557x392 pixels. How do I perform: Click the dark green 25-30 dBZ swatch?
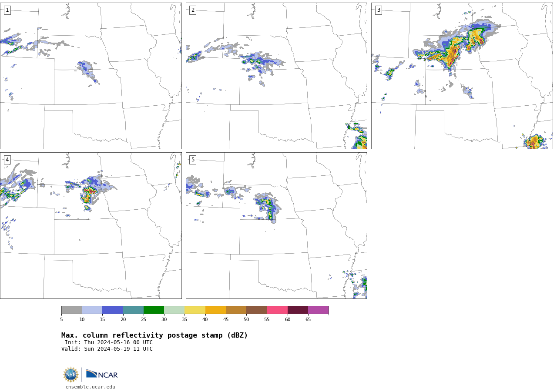pos(154,310)
